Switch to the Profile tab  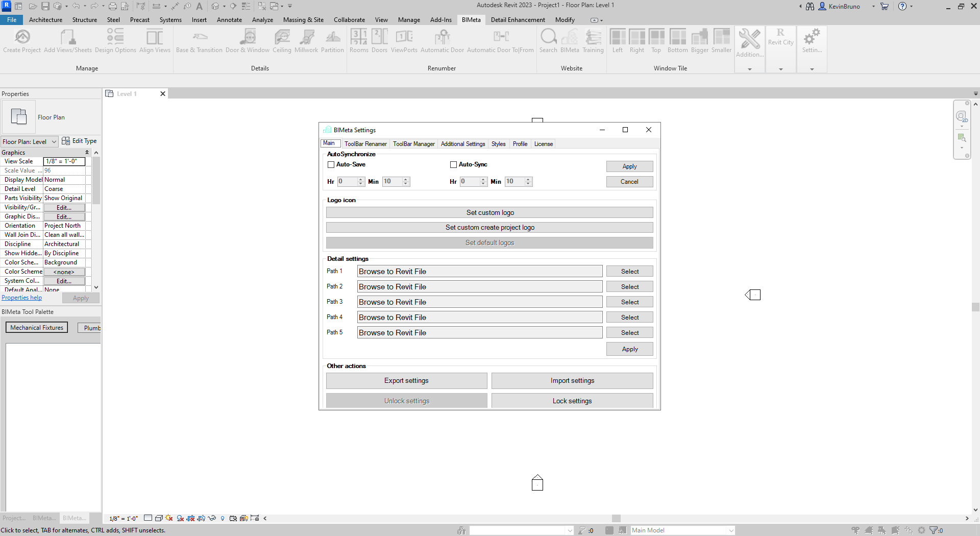click(x=520, y=144)
